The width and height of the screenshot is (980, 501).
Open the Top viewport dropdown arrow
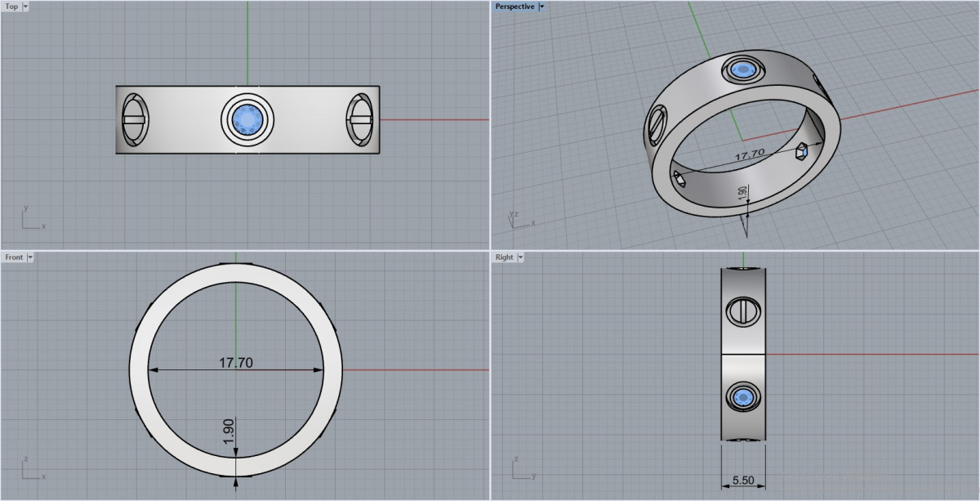pyautogui.click(x=25, y=7)
